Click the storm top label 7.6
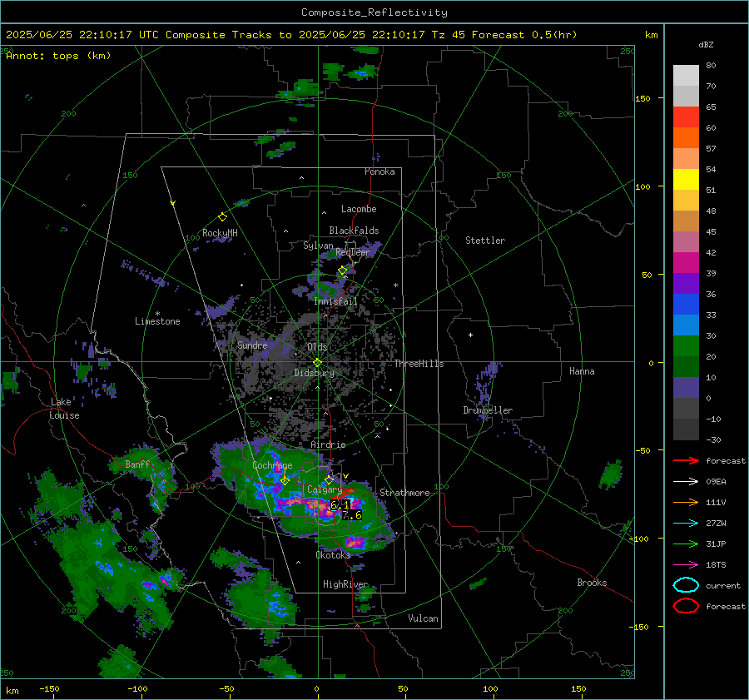 [x=352, y=515]
